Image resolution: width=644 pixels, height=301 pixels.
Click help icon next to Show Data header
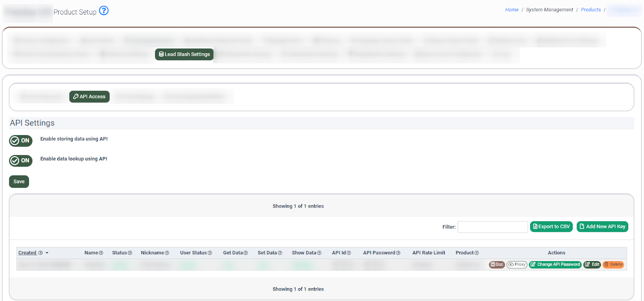319,253
